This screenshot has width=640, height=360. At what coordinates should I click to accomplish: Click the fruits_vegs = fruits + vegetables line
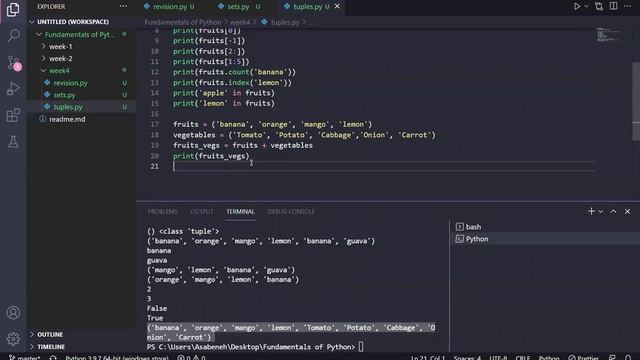(x=243, y=145)
